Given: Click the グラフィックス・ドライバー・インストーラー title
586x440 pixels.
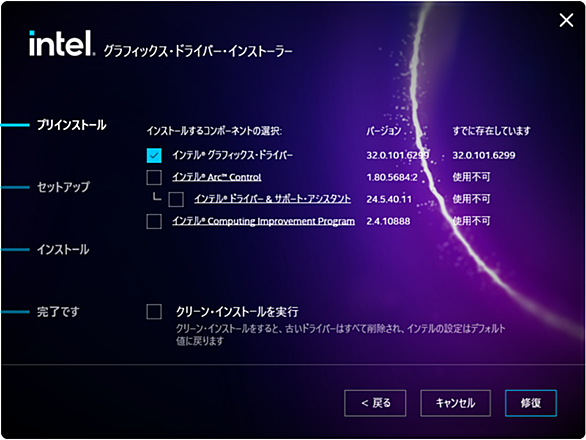Looking at the screenshot, I should pos(198,51).
